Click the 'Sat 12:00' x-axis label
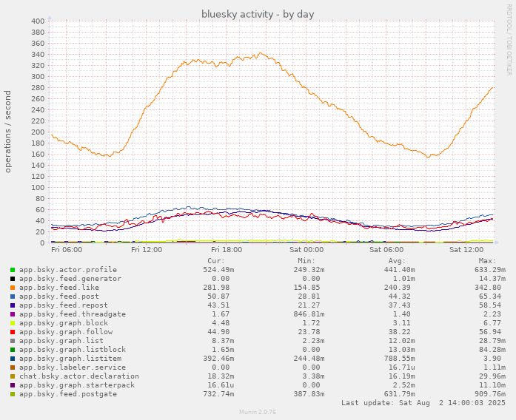 click(x=466, y=250)
